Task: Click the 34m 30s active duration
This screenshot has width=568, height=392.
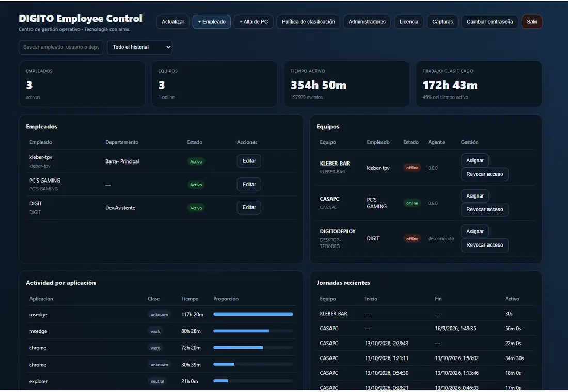Action: point(514,358)
